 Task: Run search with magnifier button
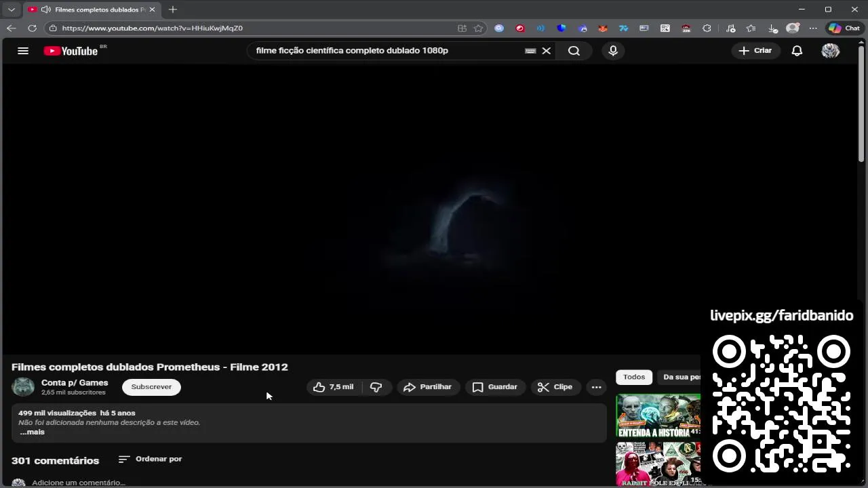coord(574,51)
